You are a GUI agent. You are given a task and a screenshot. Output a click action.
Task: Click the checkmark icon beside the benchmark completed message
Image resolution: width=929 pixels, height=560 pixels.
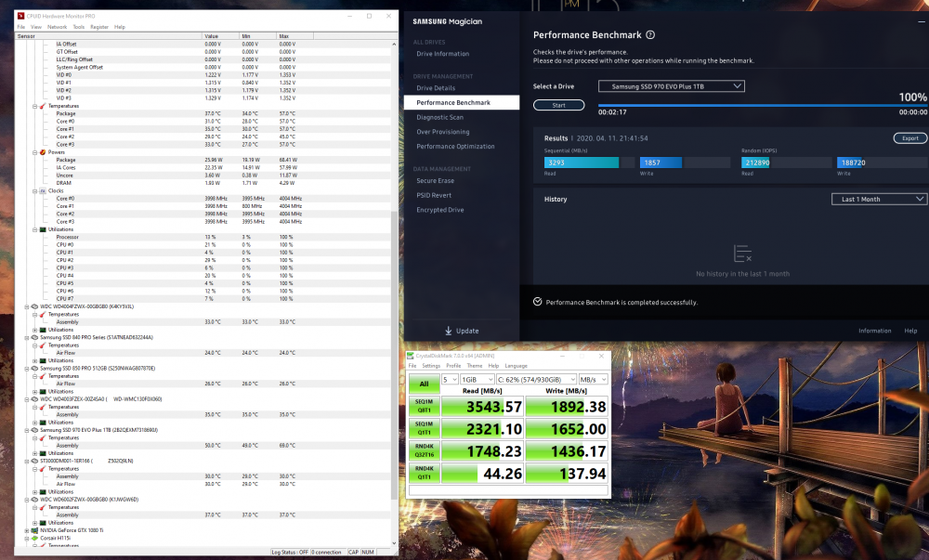[x=537, y=302]
